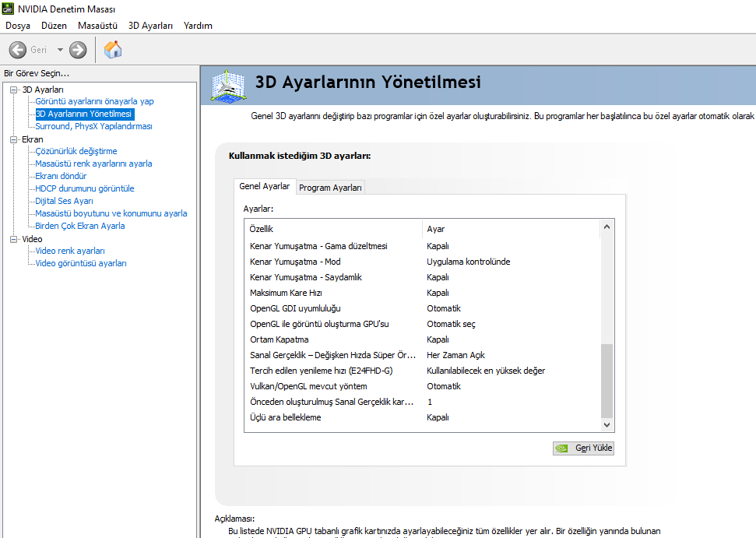Open Video görüntüsü ayarları page
This screenshot has width=756, height=538.
81,263
